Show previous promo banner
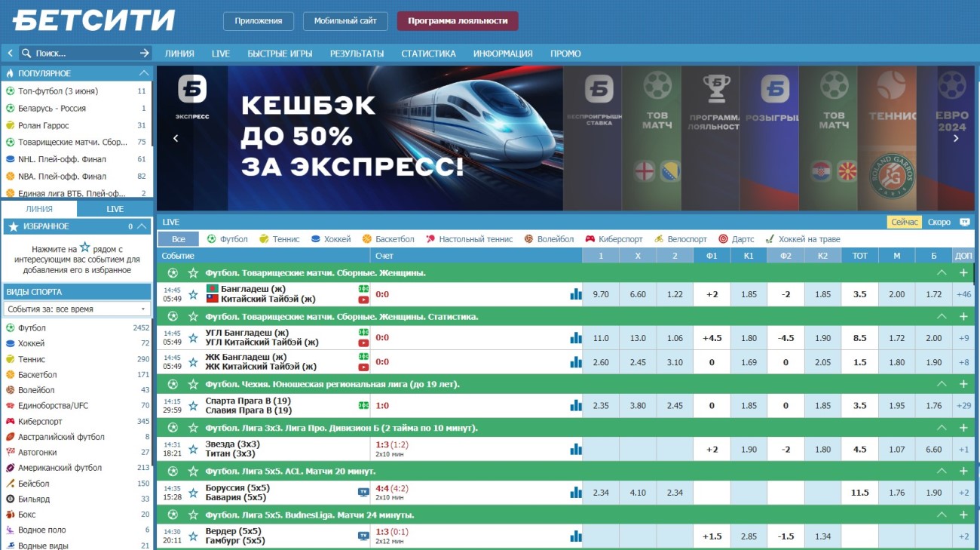This screenshot has height=550, width=980. pos(176,138)
